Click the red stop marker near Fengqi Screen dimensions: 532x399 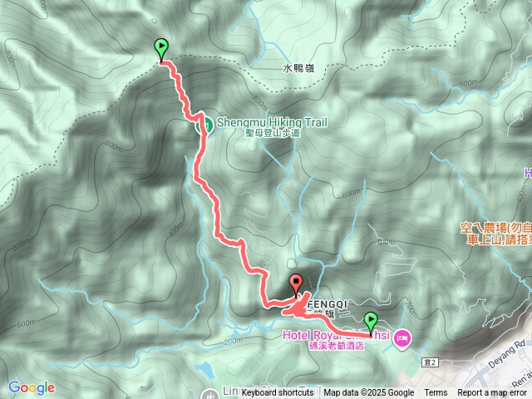[x=296, y=286]
